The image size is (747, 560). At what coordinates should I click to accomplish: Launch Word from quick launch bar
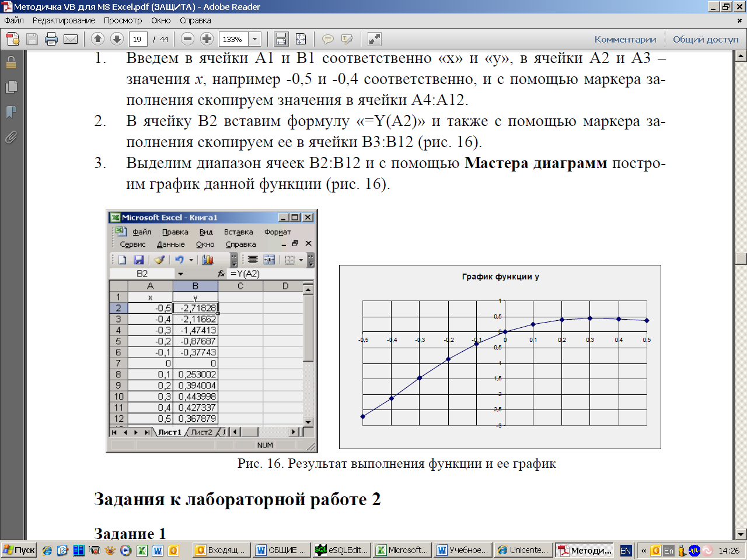click(158, 550)
